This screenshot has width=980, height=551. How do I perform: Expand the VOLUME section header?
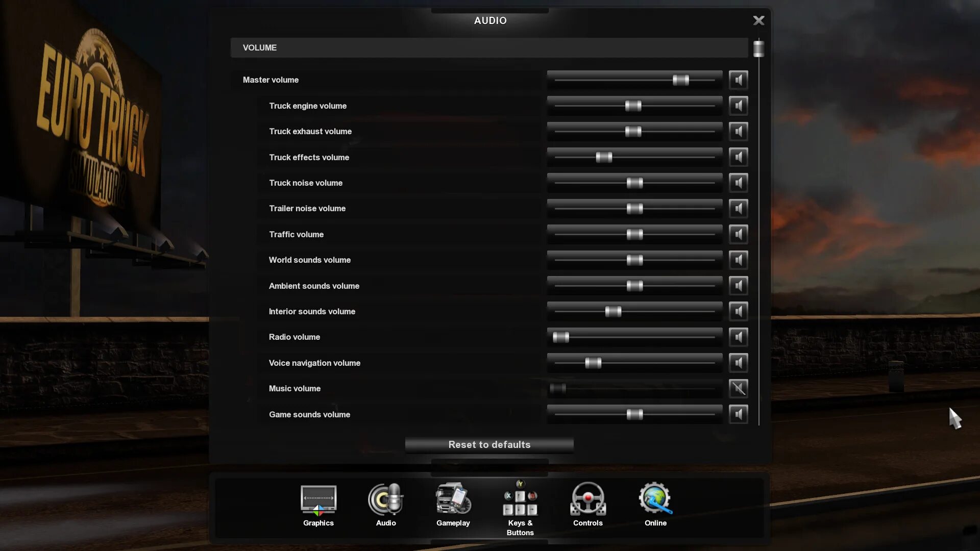(489, 48)
